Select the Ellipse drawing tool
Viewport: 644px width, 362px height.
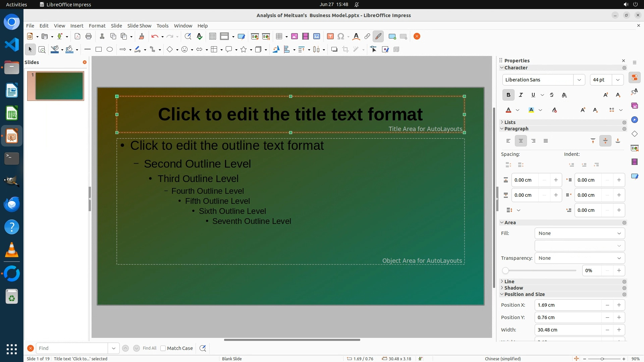[110, 50]
